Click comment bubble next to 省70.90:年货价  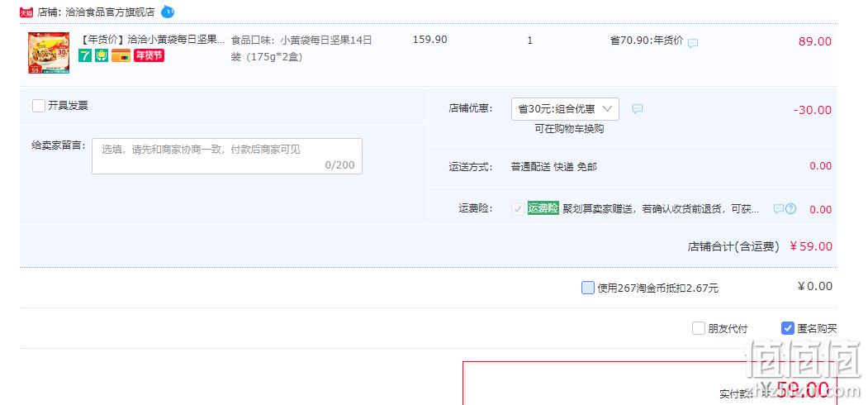tap(693, 43)
